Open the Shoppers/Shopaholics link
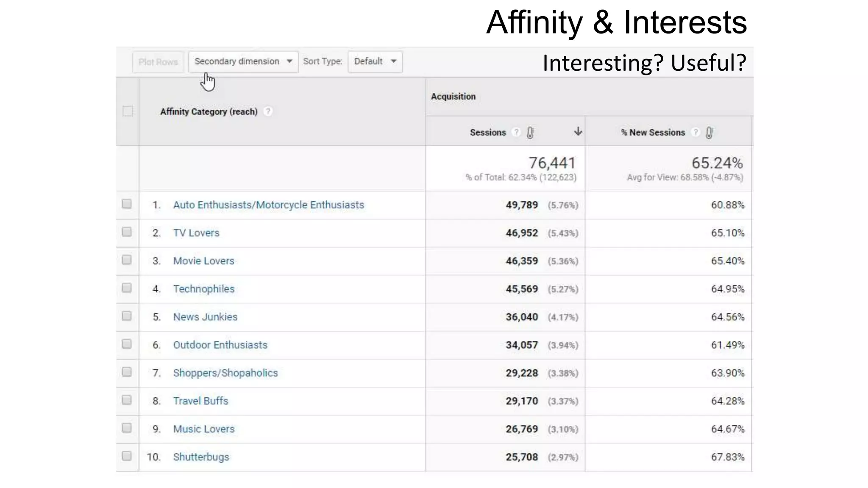 225,373
